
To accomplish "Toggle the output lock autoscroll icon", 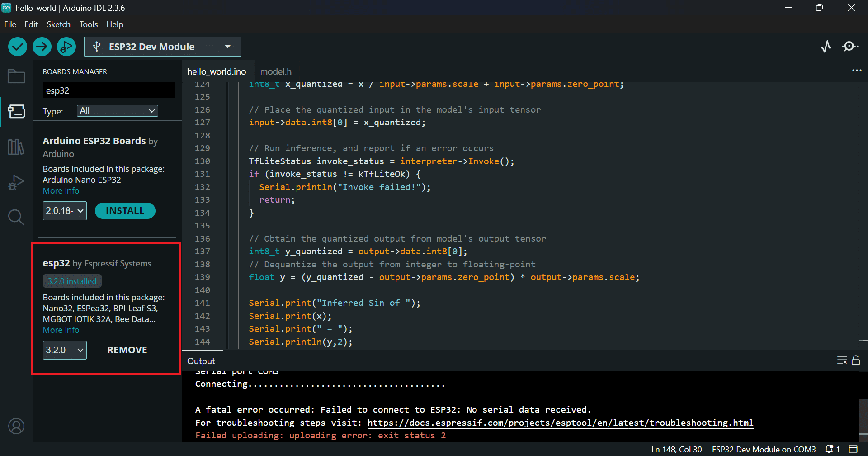I will (856, 361).
